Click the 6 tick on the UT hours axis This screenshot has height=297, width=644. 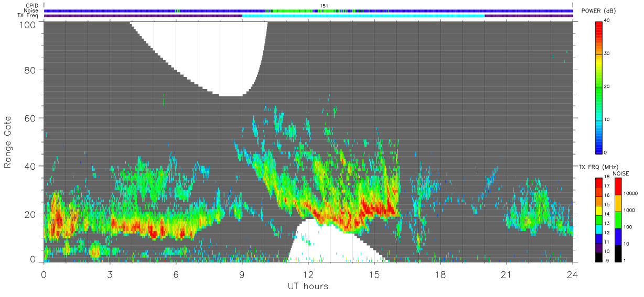tap(176, 274)
